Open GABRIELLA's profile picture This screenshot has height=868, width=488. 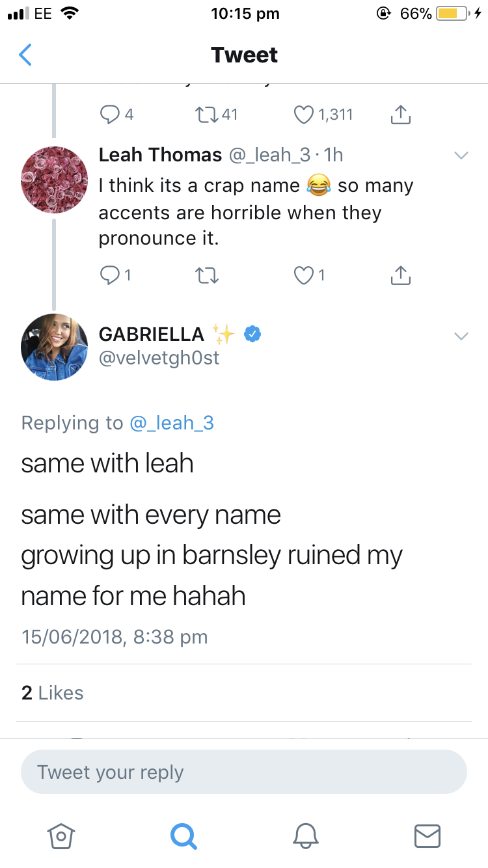[55, 347]
